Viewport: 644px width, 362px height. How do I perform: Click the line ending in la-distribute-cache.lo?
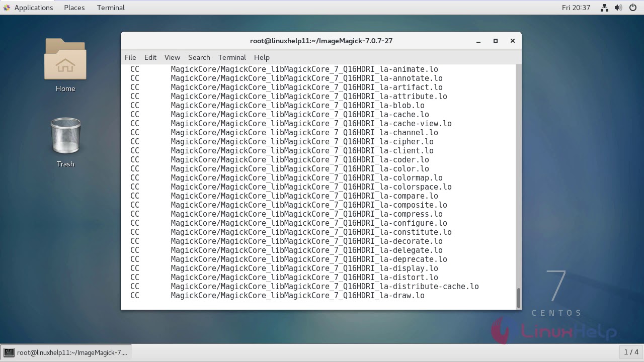tap(304, 287)
